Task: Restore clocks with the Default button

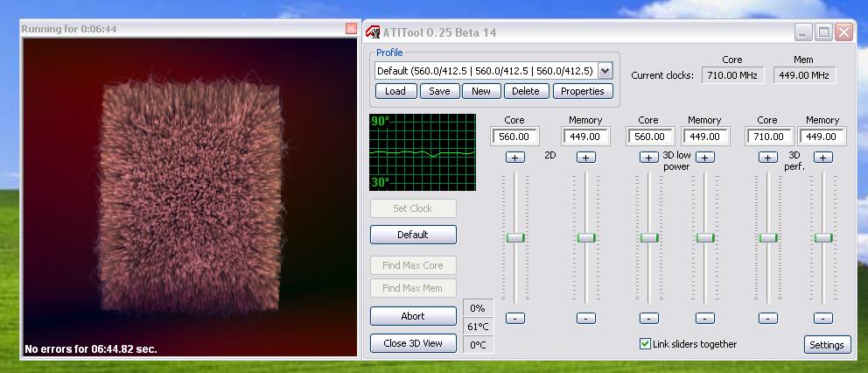Action: coord(413,235)
